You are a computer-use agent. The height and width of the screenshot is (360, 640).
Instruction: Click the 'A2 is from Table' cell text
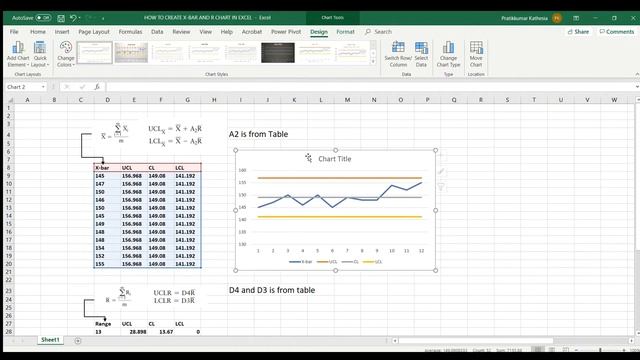(x=258, y=134)
